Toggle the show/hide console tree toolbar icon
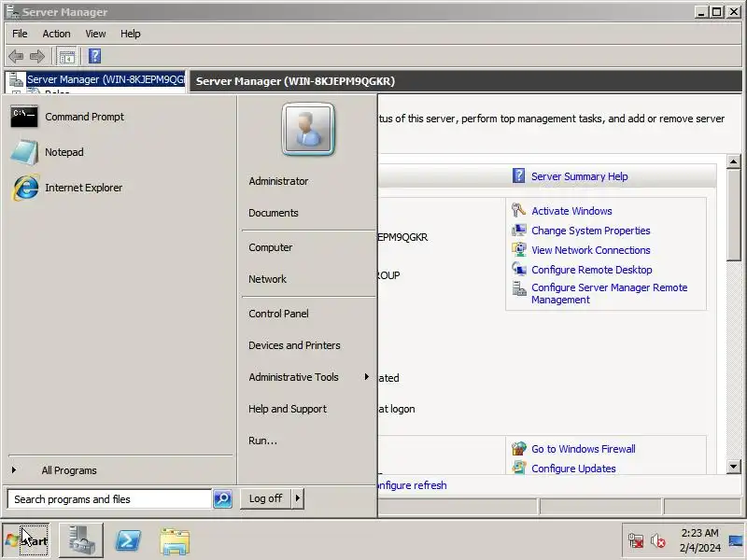Image resolution: width=747 pixels, height=560 pixels. (x=66, y=57)
